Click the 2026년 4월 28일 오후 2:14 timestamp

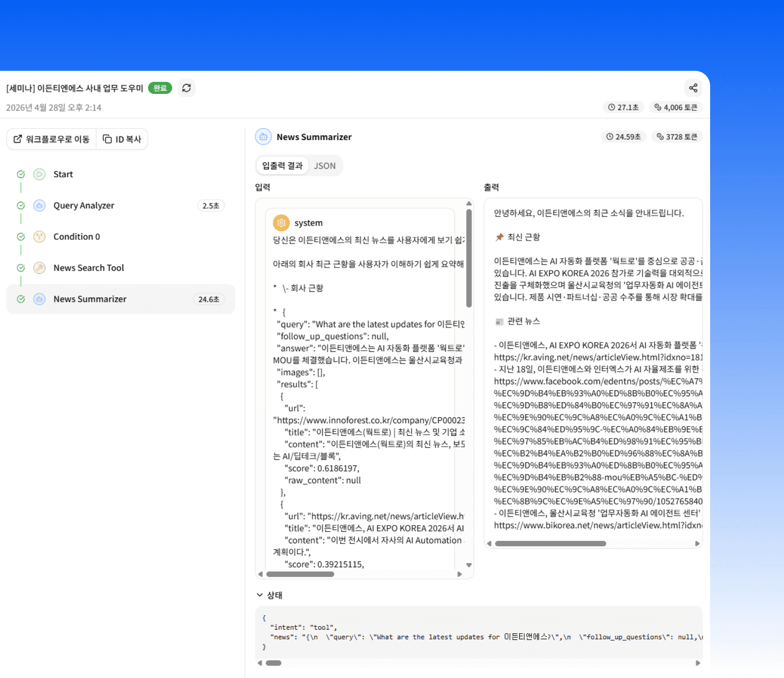pos(54,107)
